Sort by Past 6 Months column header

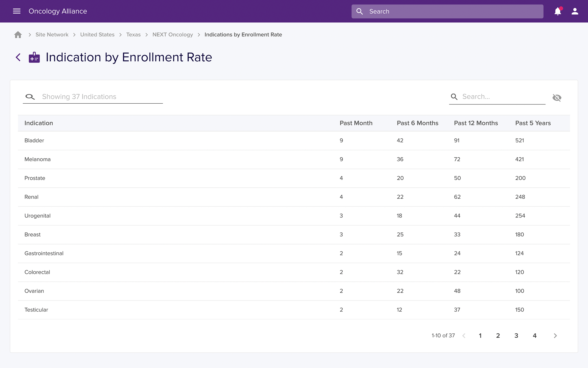tap(417, 123)
